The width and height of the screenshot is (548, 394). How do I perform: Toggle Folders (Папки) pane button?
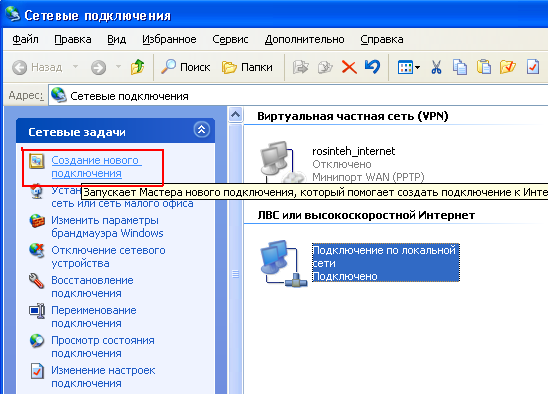coord(247,67)
